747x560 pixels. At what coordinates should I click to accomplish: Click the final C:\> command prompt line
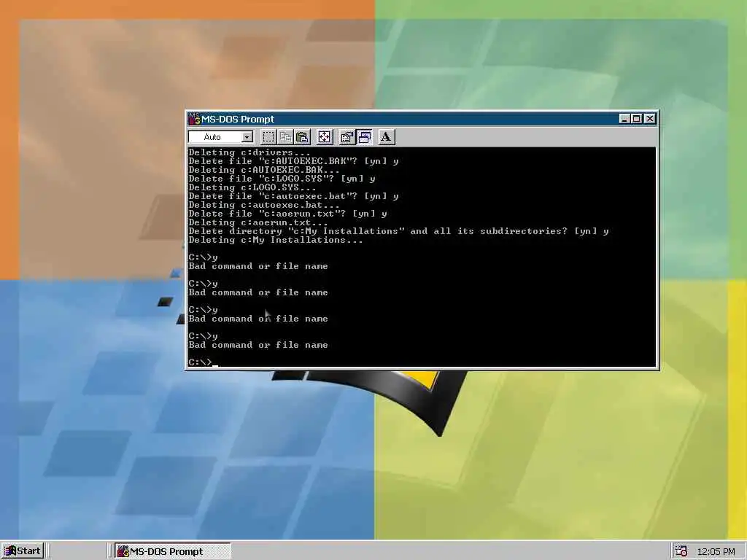203,362
